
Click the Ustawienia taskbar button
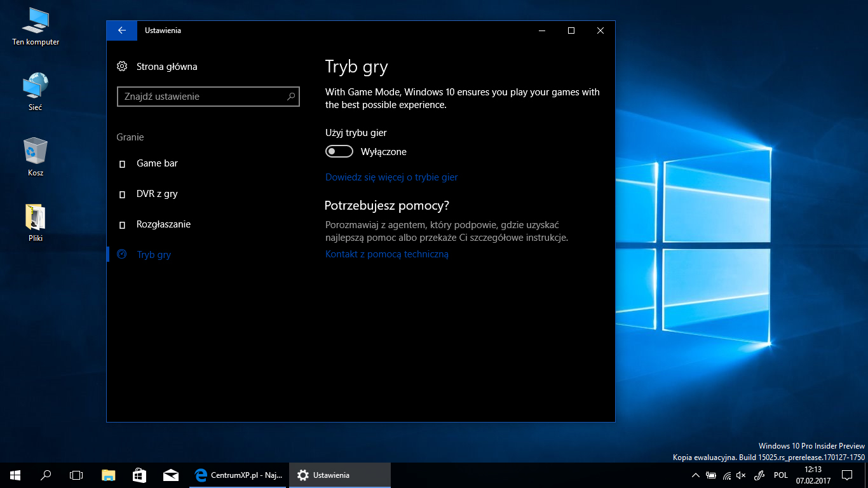coord(340,475)
